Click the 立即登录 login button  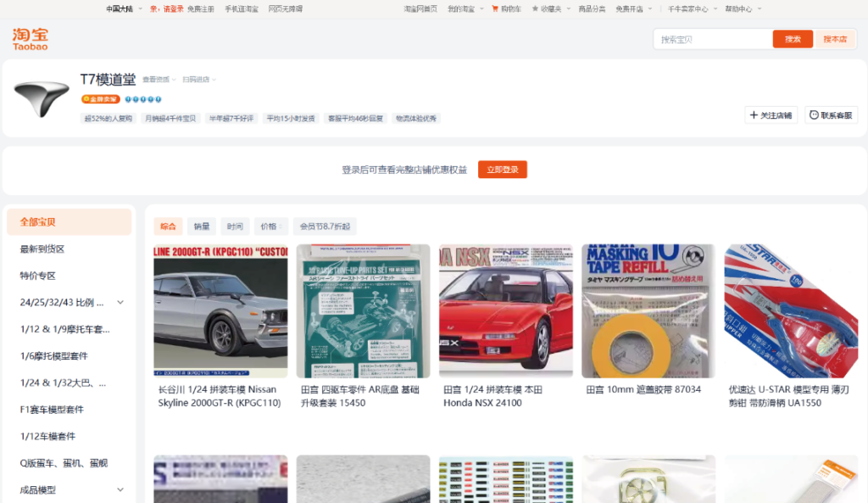tap(504, 169)
